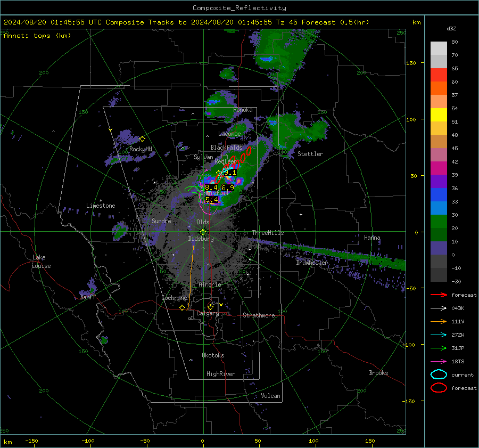This screenshot has height=448, width=479.
Task: Click the Drumheller label
Action: tap(312, 263)
